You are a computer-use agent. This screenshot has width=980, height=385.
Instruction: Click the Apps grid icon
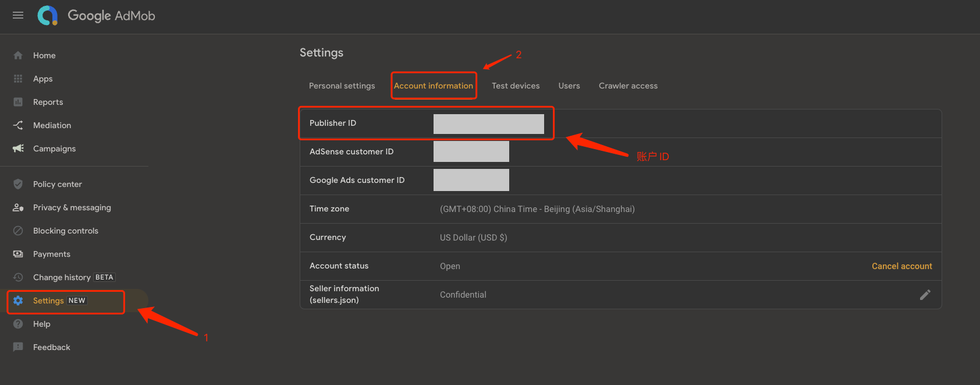[18, 79]
